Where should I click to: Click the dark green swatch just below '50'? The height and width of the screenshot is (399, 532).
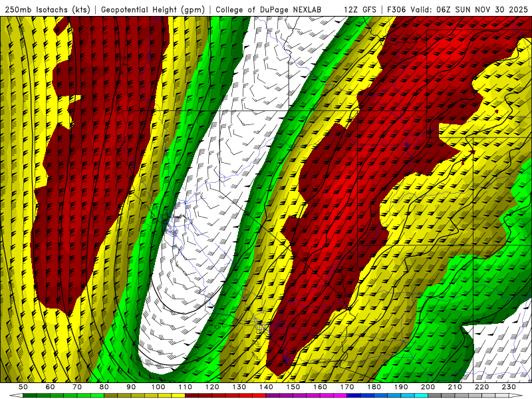click(x=30, y=396)
